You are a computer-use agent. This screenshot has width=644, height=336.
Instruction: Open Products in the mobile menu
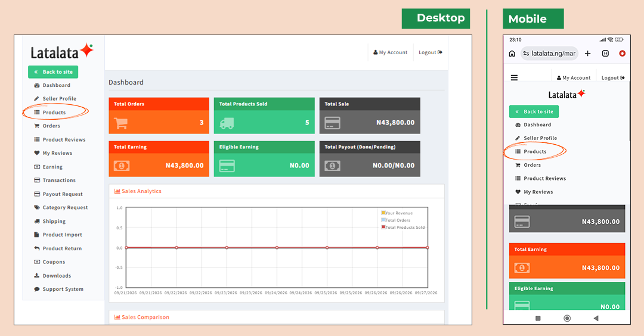[531, 152]
